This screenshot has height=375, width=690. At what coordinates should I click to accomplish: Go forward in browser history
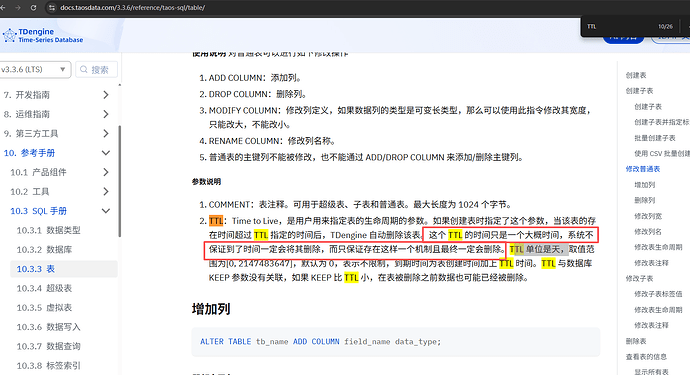(x=18, y=7)
